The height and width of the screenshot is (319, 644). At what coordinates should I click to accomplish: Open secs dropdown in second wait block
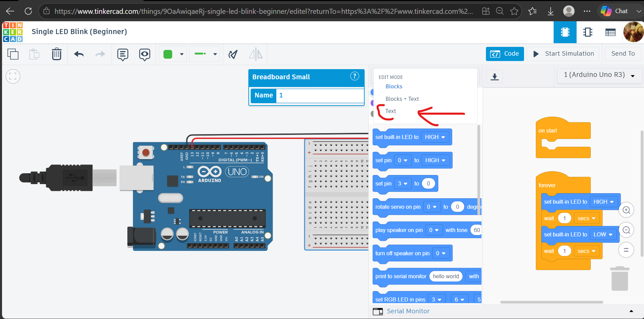pyautogui.click(x=587, y=251)
